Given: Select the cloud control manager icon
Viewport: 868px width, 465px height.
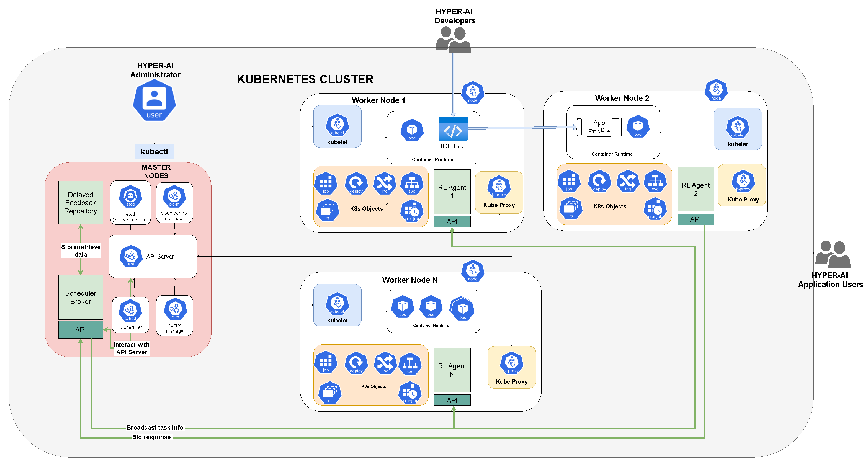Looking at the screenshot, I should coord(174,196).
